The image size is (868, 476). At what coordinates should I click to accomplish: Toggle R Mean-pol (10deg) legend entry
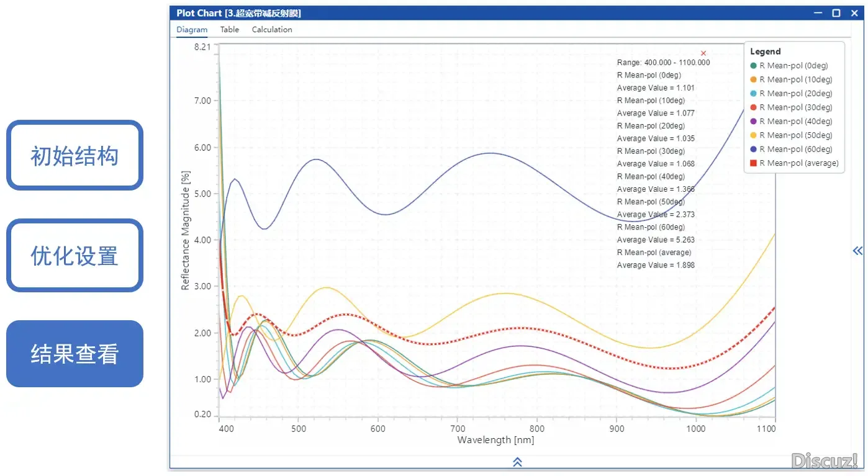(x=795, y=79)
